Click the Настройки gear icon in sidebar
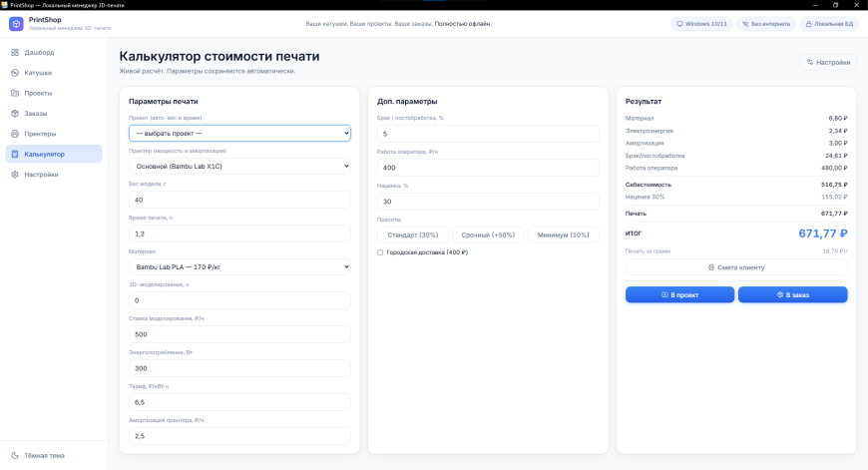 15,175
